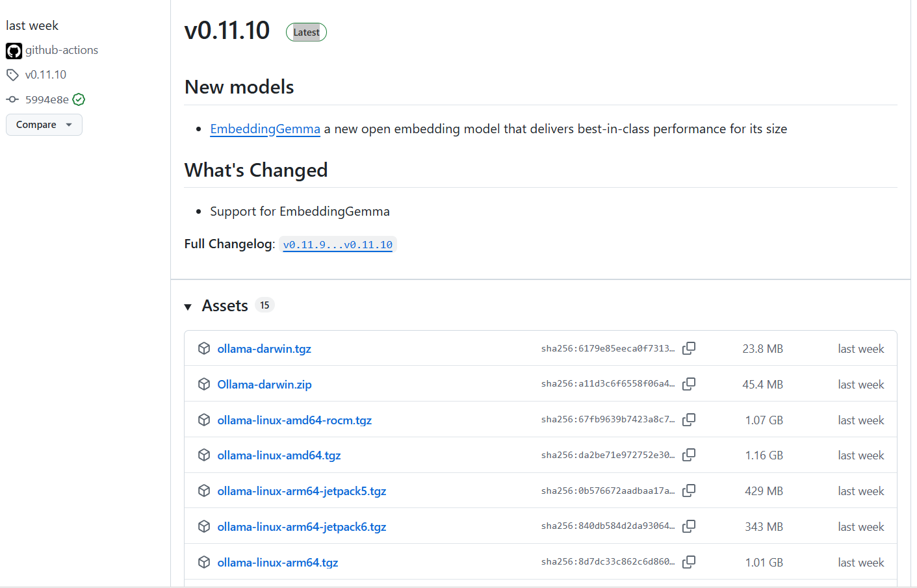Screen dimensions: 917x588
Task: Click the 23.8 MB file size
Action: [x=762, y=349]
